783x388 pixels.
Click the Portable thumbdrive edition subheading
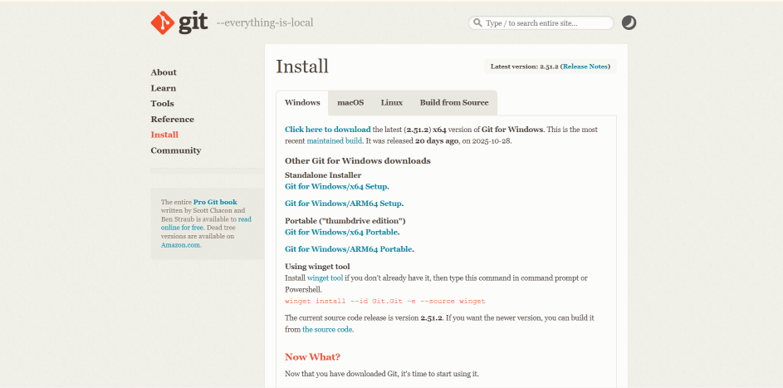click(x=345, y=221)
